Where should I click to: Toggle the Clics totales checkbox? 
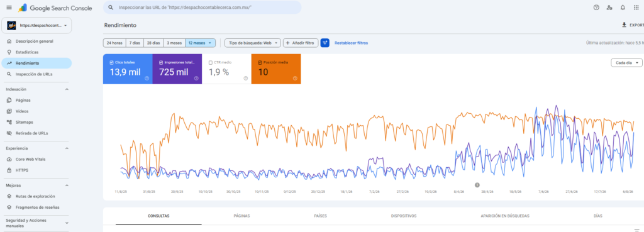coord(112,63)
